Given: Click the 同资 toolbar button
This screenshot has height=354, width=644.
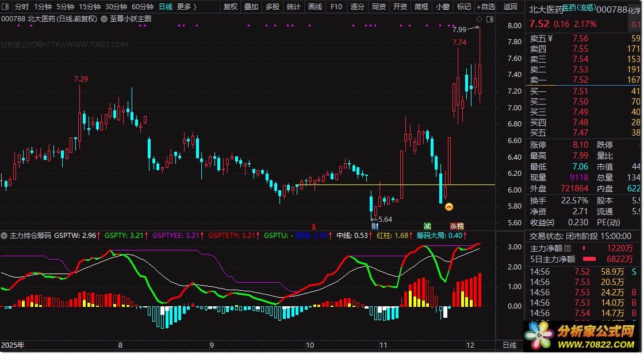Looking at the screenshot, I should [x=379, y=6].
